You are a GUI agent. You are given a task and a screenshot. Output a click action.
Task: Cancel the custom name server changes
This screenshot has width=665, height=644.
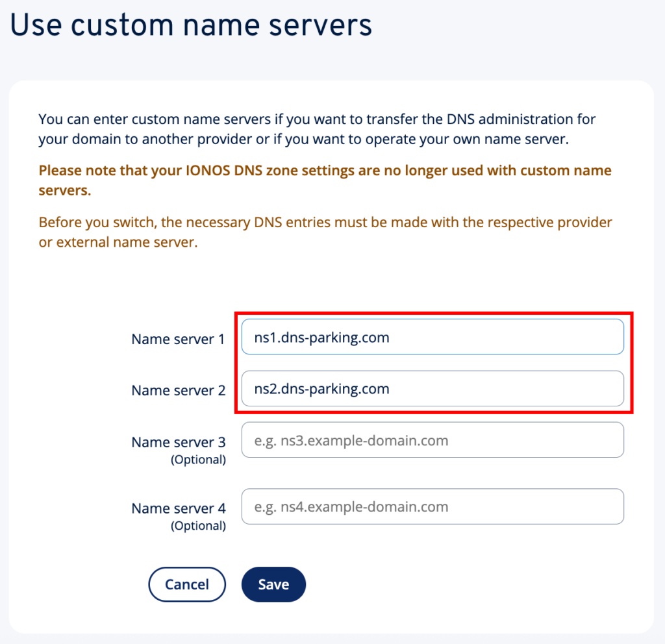point(187,584)
